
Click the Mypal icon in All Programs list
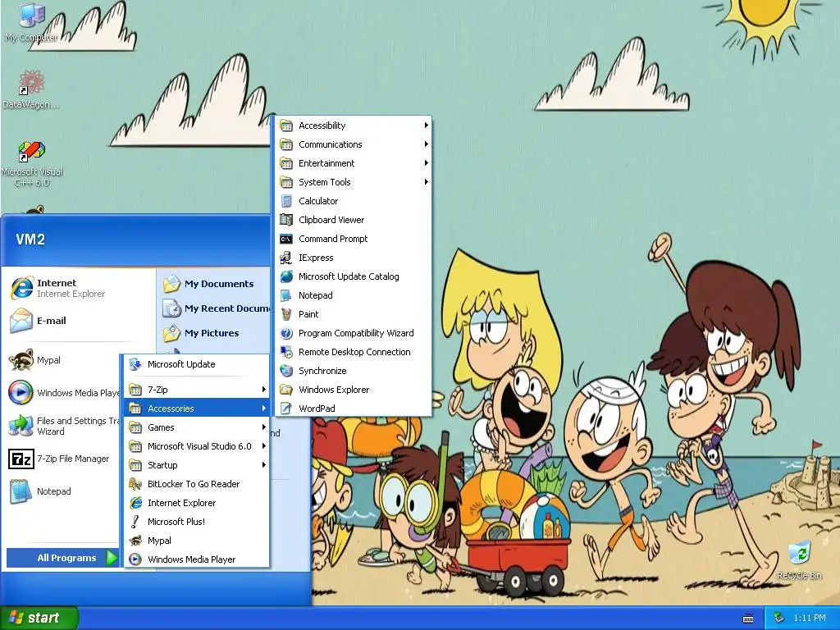tap(135, 541)
